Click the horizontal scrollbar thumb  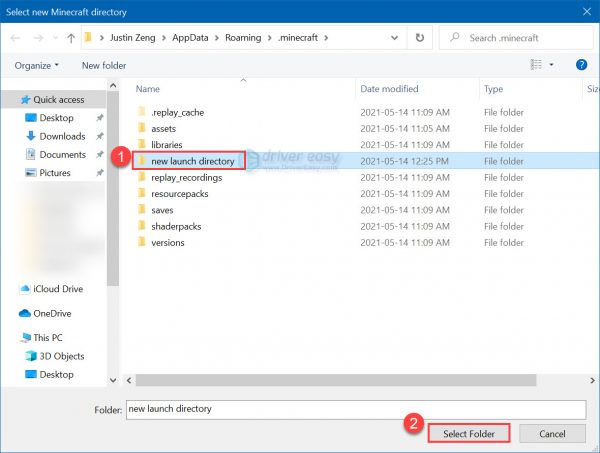tap(336, 380)
